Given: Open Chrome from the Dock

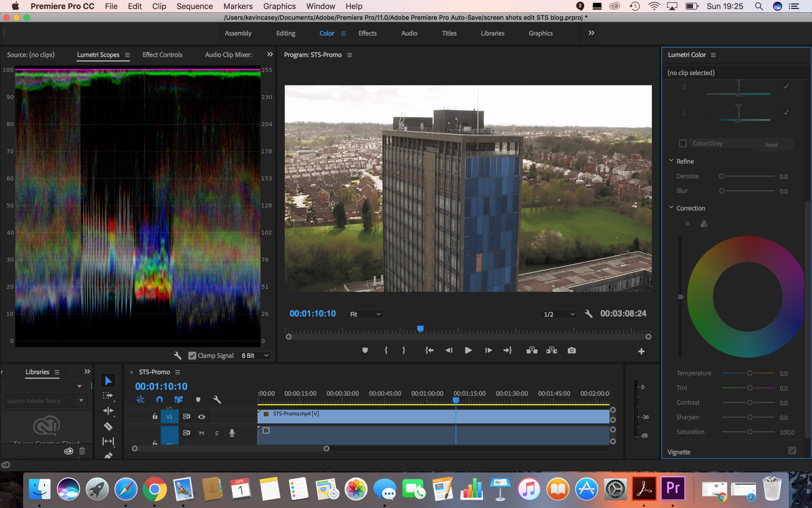Looking at the screenshot, I should [x=154, y=489].
